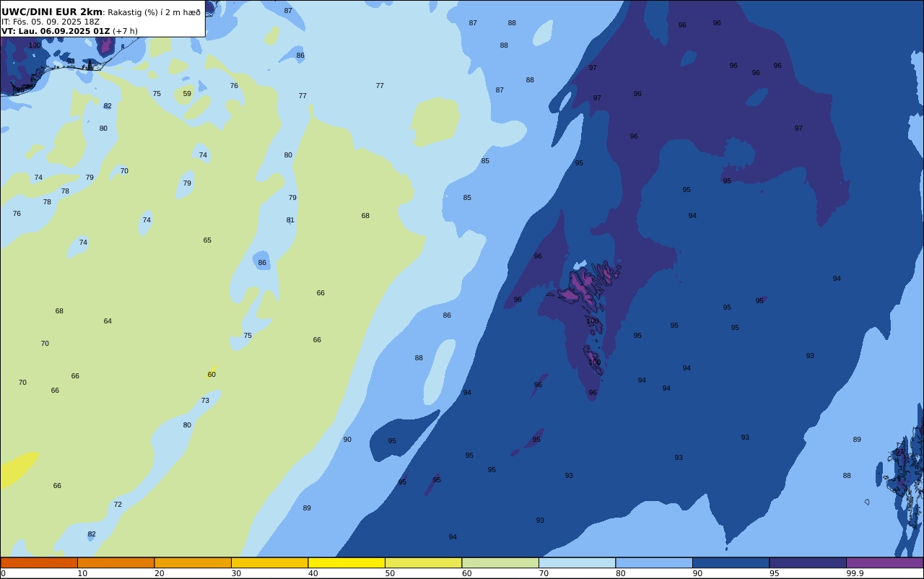Viewport: 924px width, 579px height.
Task: Click 'Rakastig (%) í 2 m hæð' label
Action: coord(154,12)
